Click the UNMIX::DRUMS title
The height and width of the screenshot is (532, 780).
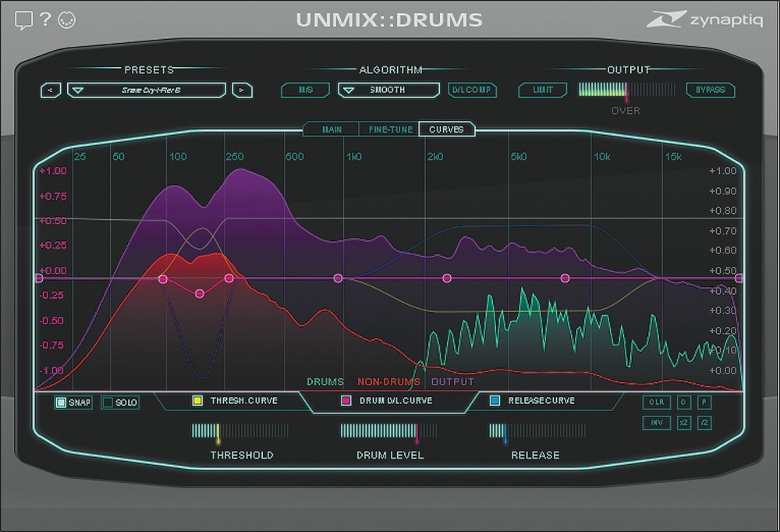(389, 20)
